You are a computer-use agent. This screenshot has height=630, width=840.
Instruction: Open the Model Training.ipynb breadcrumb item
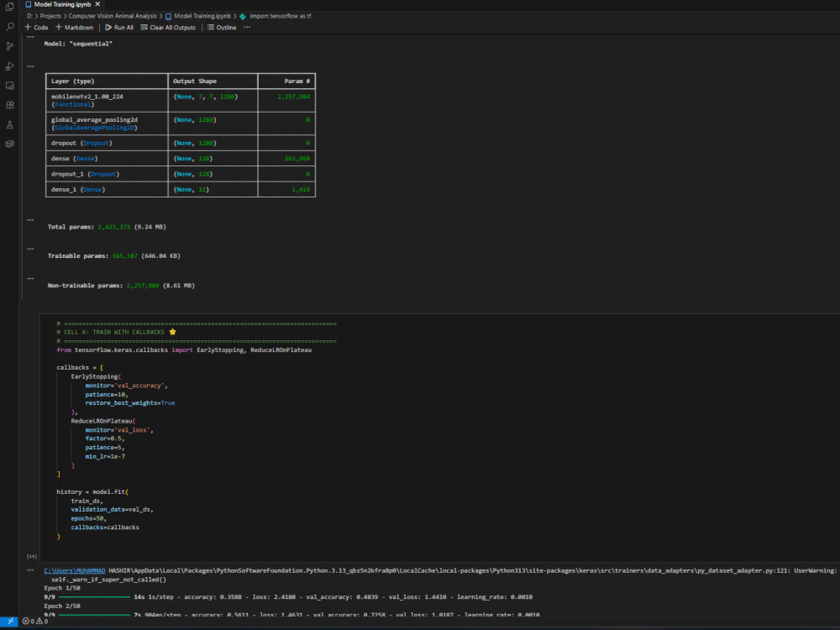click(198, 16)
